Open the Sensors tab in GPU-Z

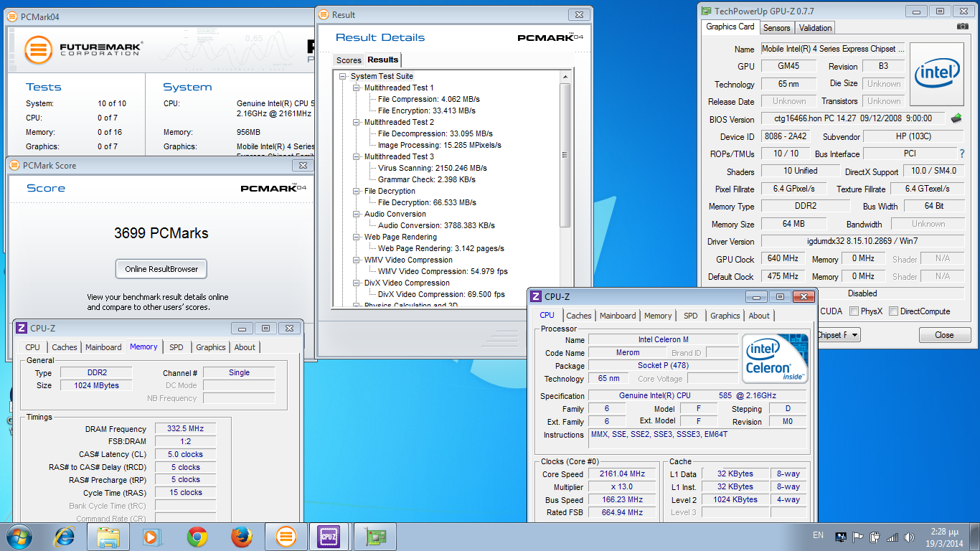point(776,28)
